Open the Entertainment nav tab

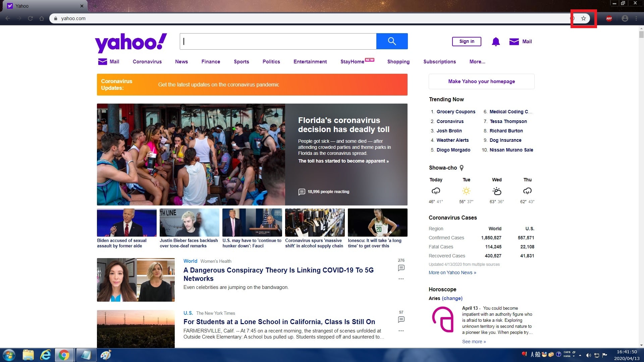(310, 62)
